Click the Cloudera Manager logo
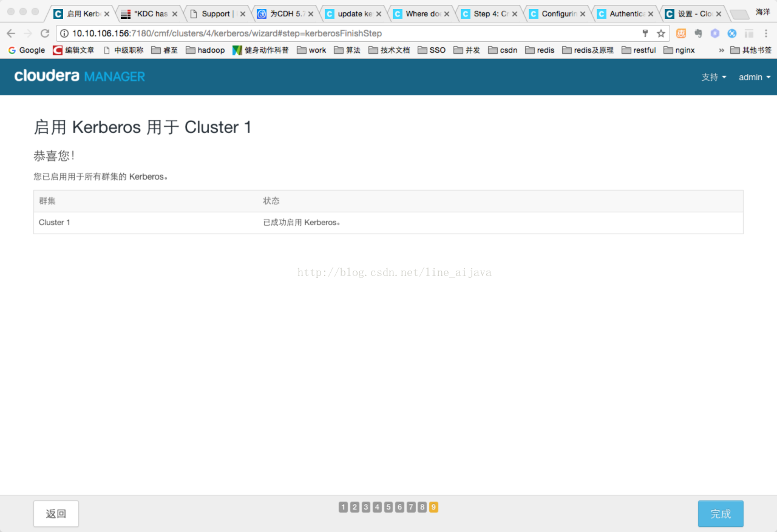The height and width of the screenshot is (532, 777). pyautogui.click(x=80, y=76)
